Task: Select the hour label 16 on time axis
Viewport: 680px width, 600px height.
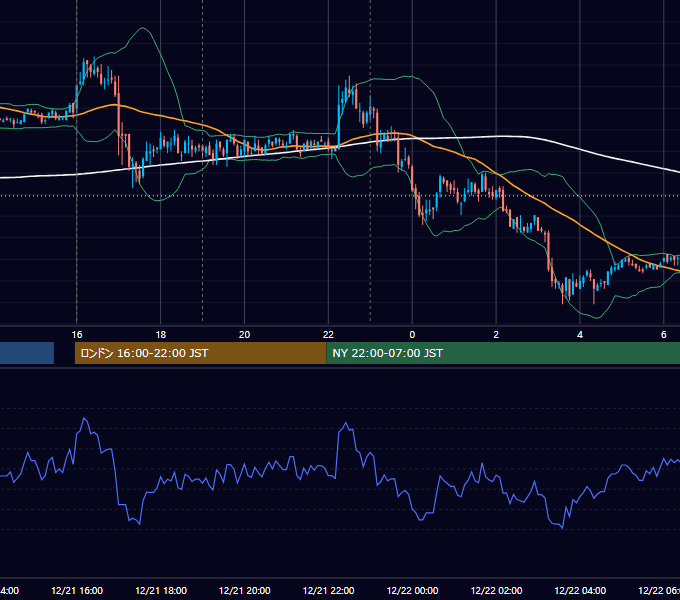Action: (x=77, y=335)
